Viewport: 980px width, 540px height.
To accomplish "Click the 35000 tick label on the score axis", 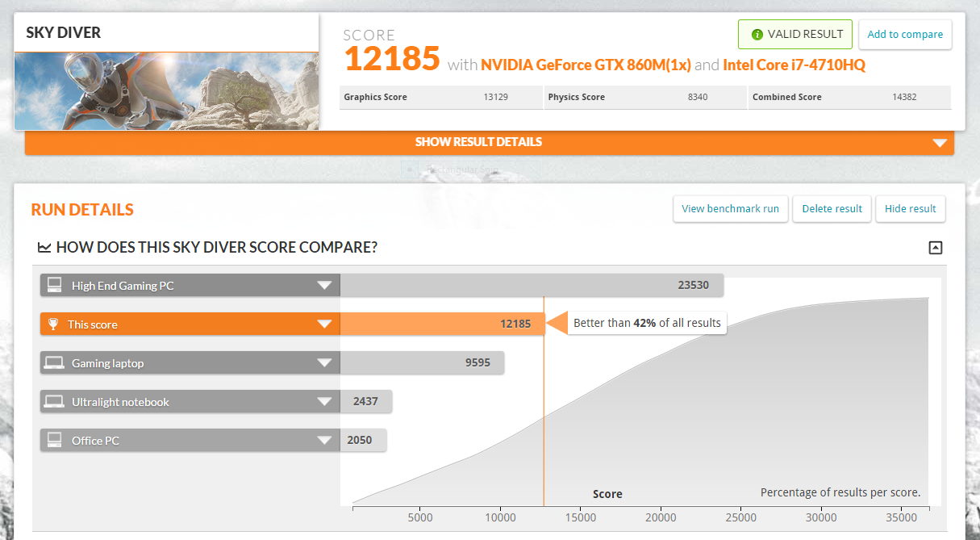I will pyautogui.click(x=901, y=517).
